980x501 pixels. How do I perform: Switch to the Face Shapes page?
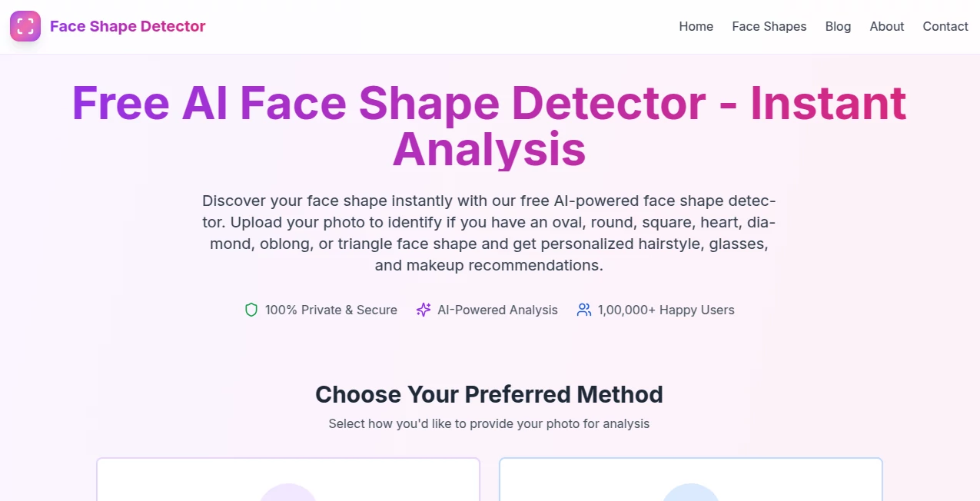[x=769, y=26]
